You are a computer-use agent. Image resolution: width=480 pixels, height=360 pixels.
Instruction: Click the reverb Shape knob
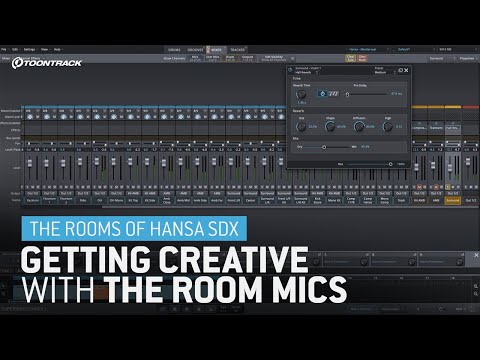click(330, 127)
